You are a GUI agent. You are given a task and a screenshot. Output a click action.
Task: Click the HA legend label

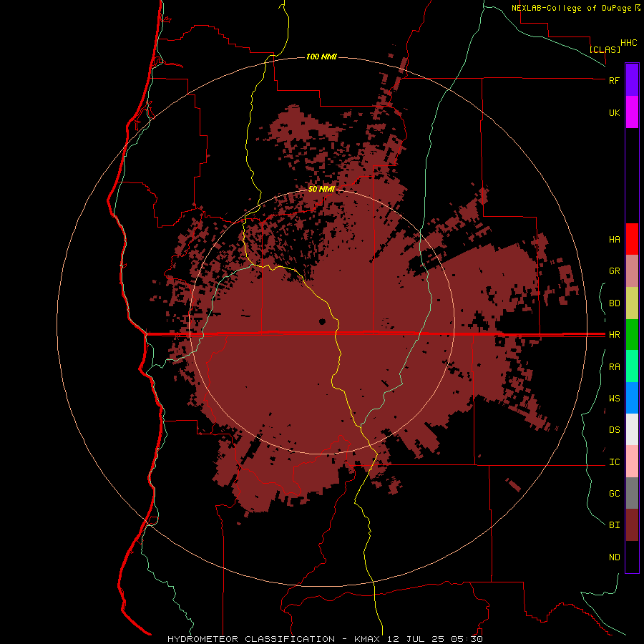click(x=614, y=240)
